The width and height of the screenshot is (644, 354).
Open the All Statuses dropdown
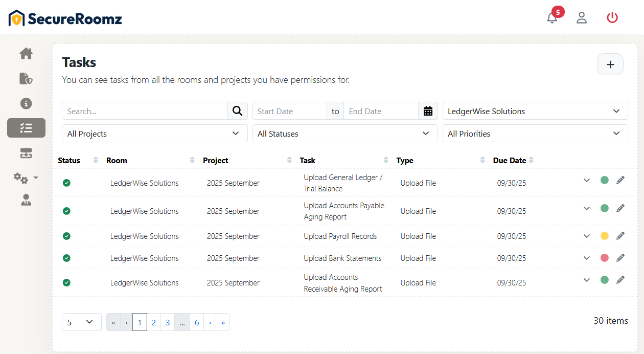point(345,134)
